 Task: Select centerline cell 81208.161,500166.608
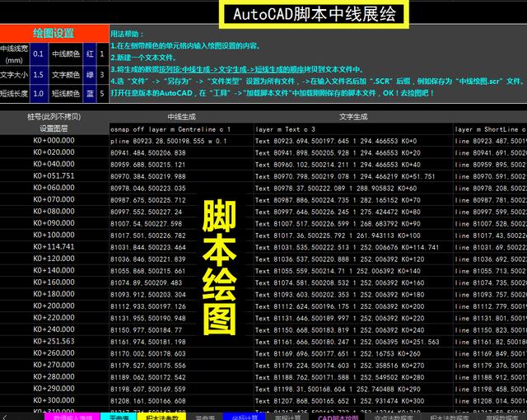(x=181, y=401)
